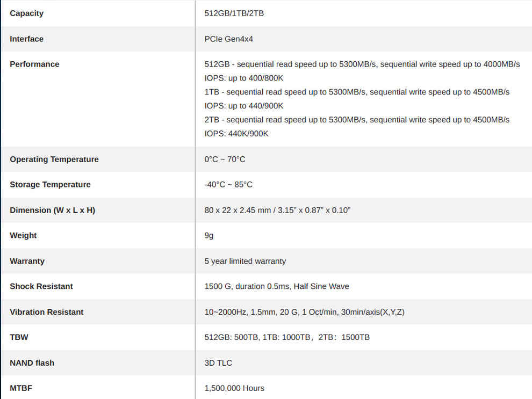Click the Capacity row label

pos(26,13)
